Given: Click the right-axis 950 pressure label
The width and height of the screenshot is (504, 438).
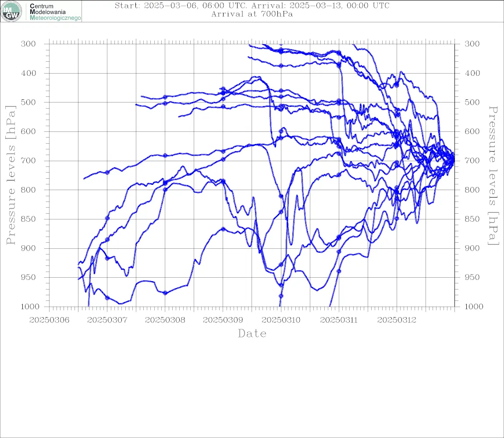Looking at the screenshot, I should pos(472,277).
